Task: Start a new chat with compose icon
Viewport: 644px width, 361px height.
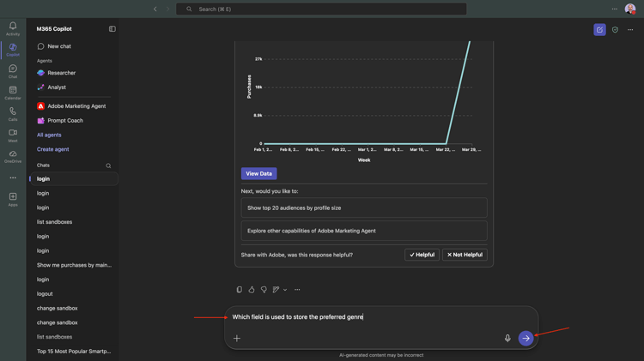Action: [599, 29]
